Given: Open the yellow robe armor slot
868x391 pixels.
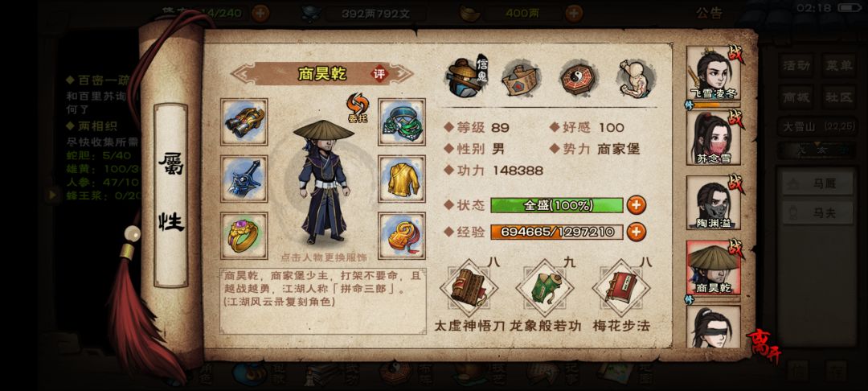Looking at the screenshot, I should point(402,179).
